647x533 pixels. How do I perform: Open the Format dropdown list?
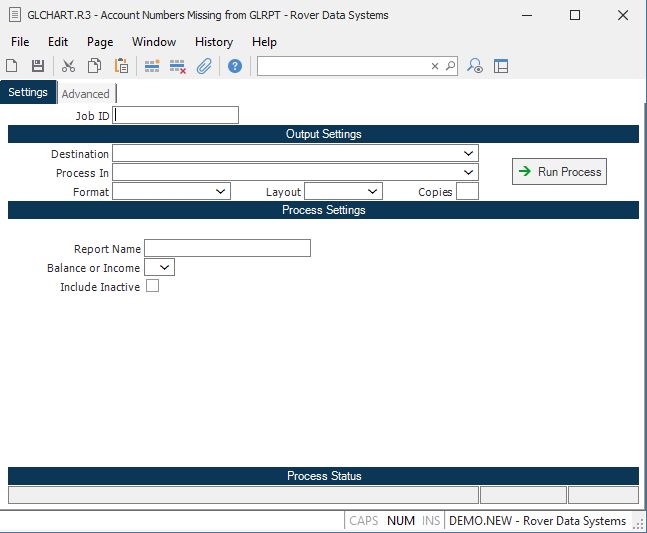click(x=221, y=191)
